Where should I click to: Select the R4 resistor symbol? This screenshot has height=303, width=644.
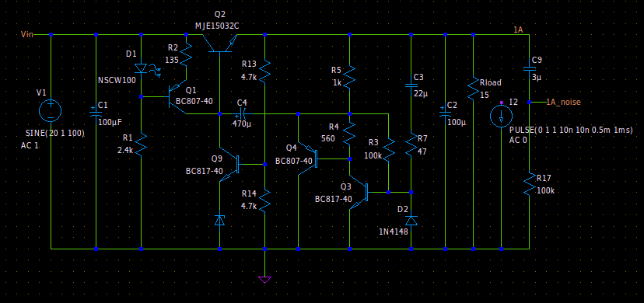point(349,134)
